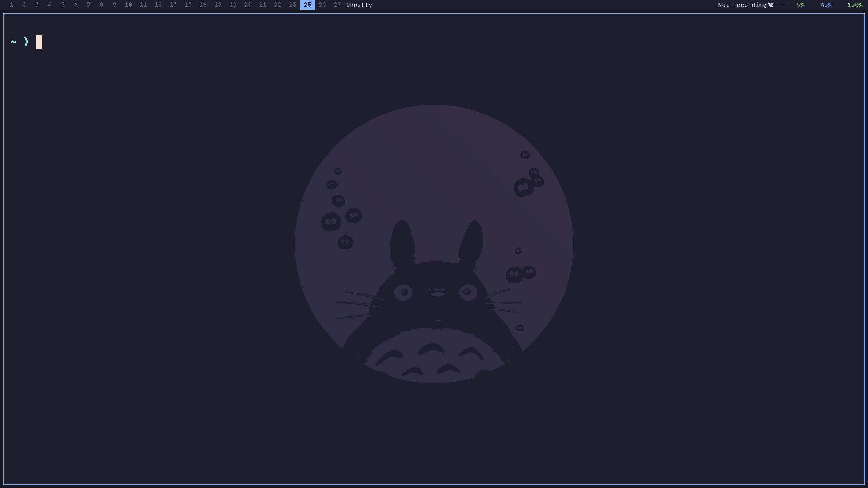868x488 pixels.
Task: Jump to workspace 22
Action: [x=277, y=5]
